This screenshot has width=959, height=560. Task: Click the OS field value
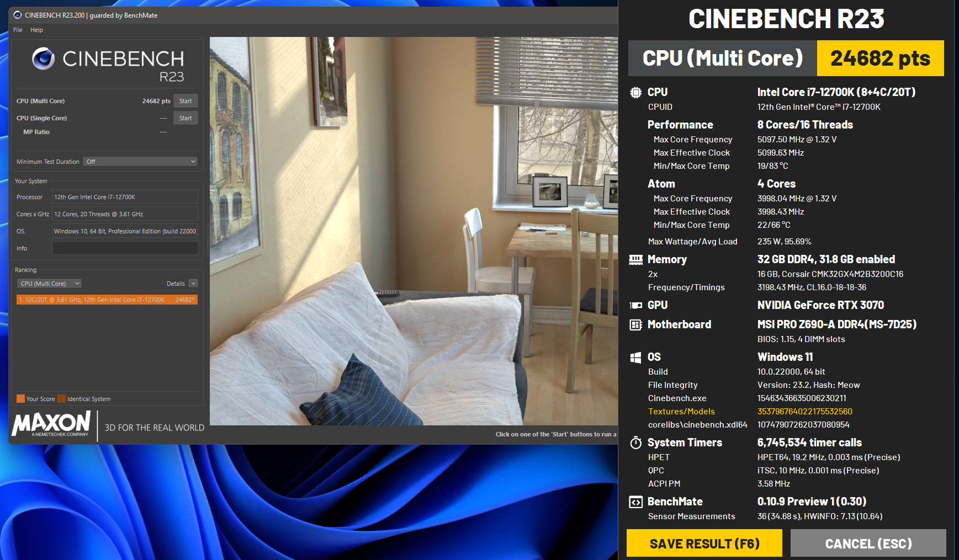coord(125,231)
